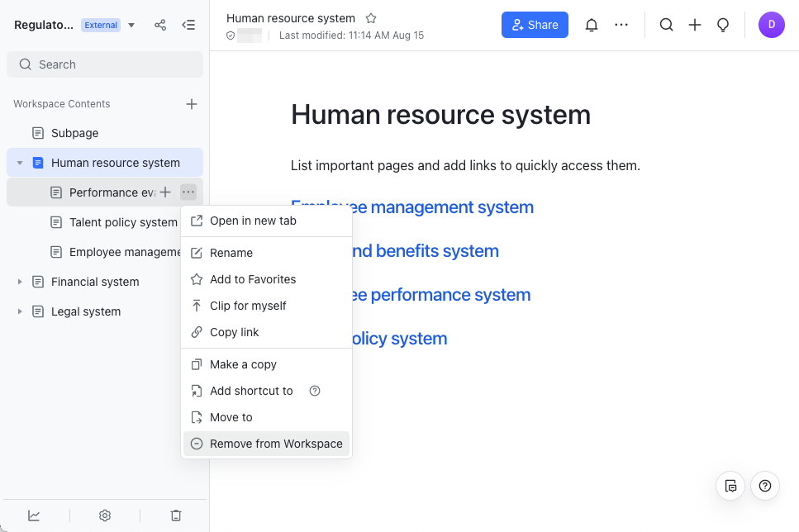Star the Human resource system page title
The width and height of the screenshot is (799, 532).
click(x=371, y=18)
